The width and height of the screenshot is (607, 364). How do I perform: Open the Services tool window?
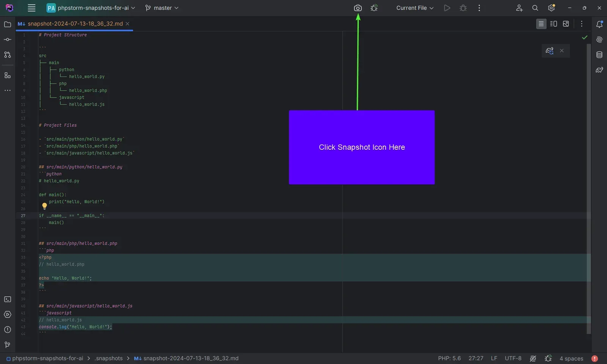click(8, 315)
